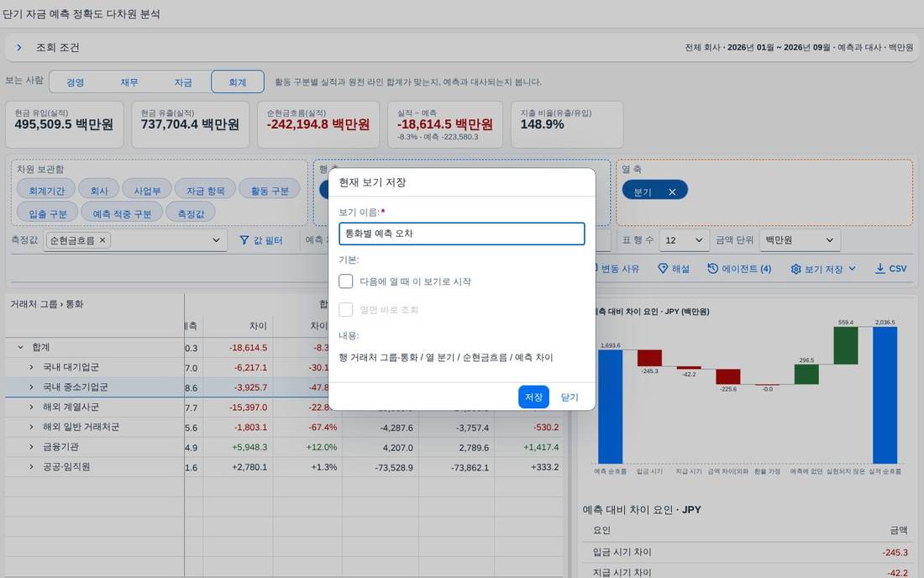
Task: Select the 지출 비율(유출/유입) KPI card
Action: tap(567, 124)
